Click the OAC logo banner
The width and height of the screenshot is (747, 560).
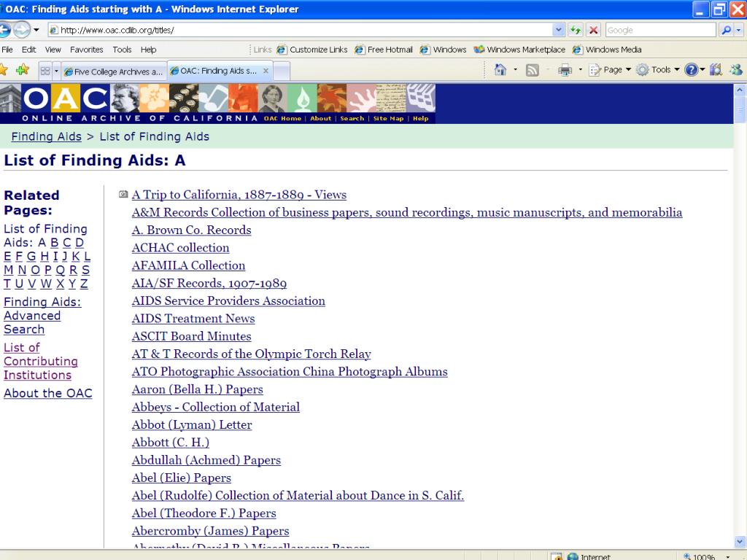tap(217, 104)
